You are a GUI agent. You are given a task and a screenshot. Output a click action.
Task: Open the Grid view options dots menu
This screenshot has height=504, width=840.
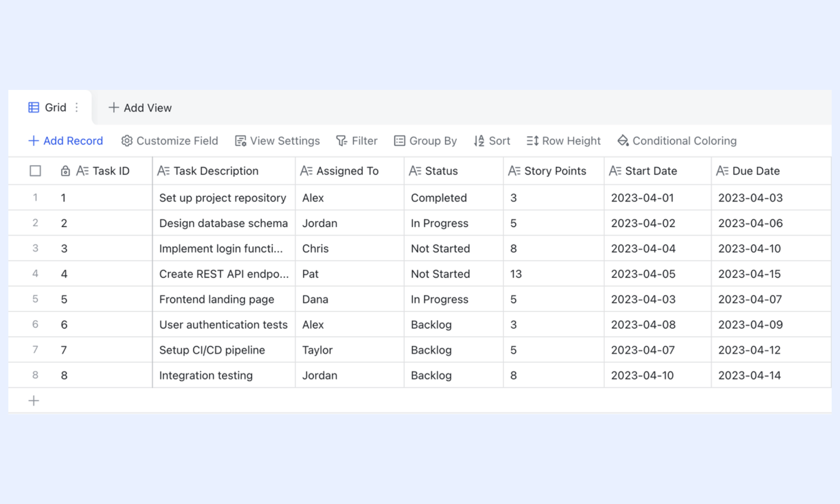pyautogui.click(x=76, y=108)
